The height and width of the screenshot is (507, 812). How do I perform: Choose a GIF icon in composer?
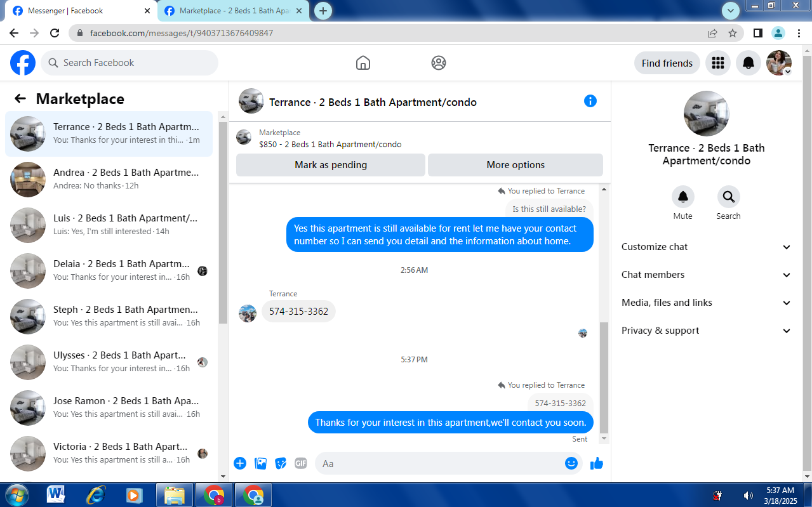301,463
